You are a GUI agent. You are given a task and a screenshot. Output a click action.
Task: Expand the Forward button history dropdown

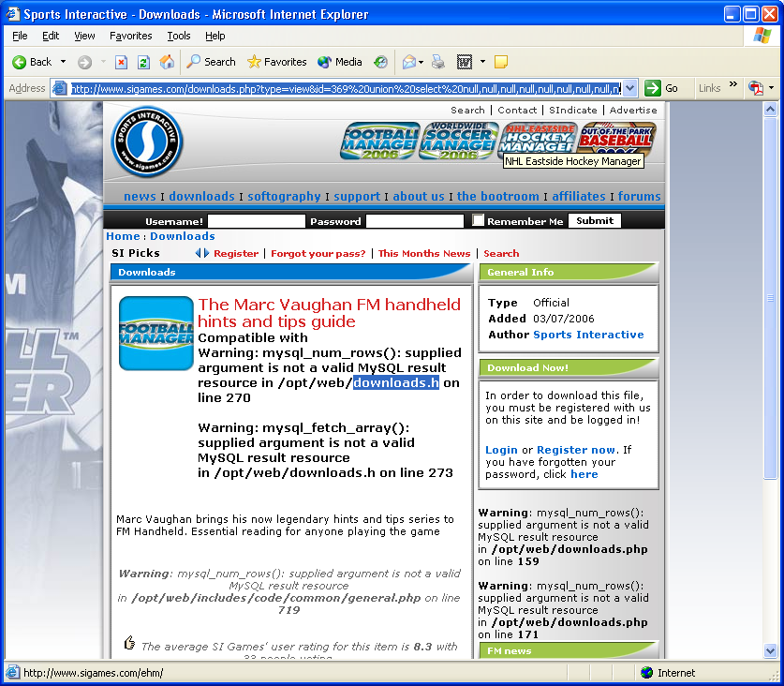coord(103,62)
